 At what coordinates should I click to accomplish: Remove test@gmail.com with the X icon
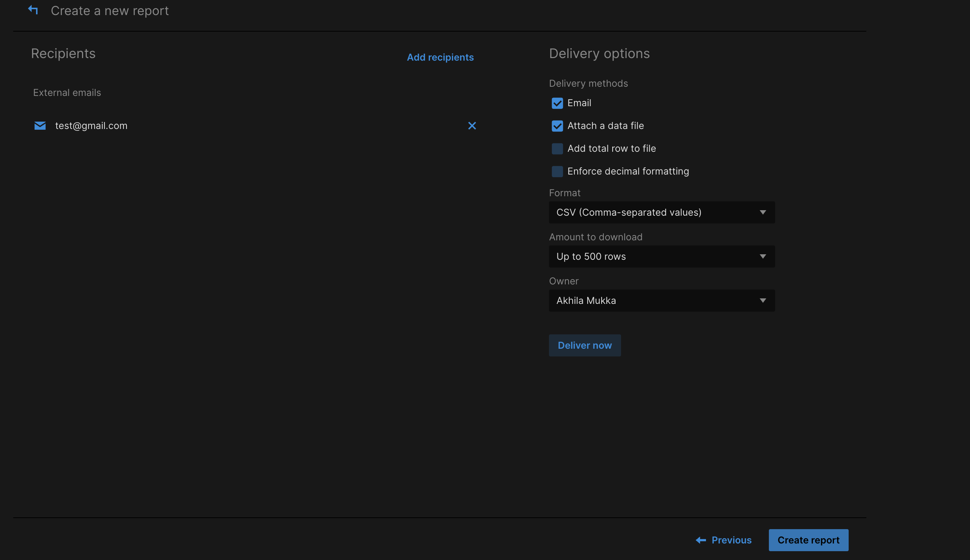click(x=472, y=126)
